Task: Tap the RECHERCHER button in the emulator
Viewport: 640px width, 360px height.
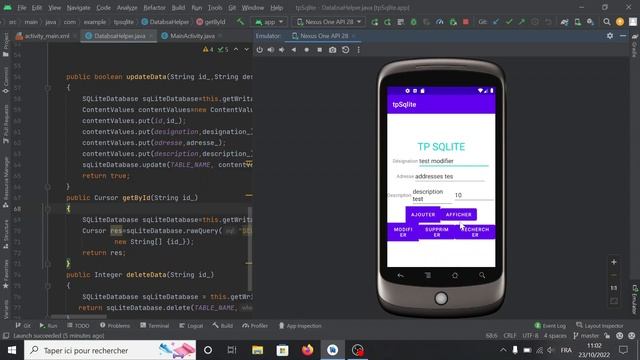Action: click(475, 232)
